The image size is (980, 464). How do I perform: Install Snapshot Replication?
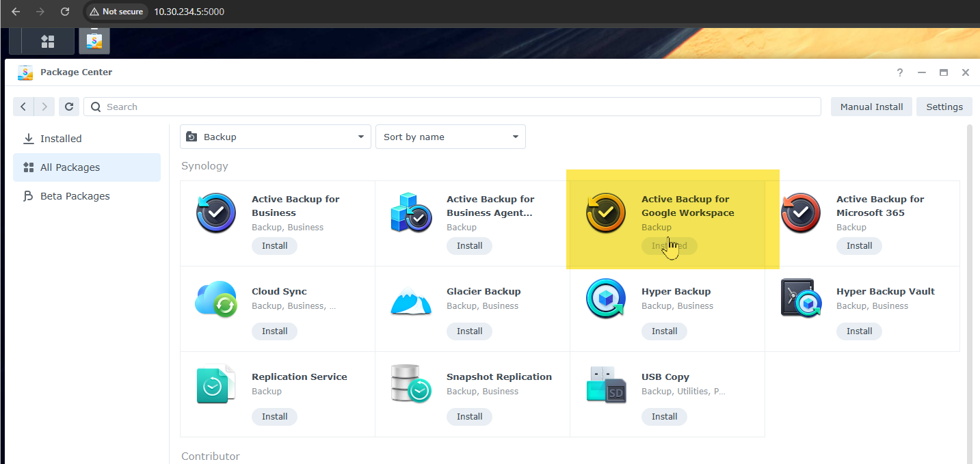click(x=470, y=417)
